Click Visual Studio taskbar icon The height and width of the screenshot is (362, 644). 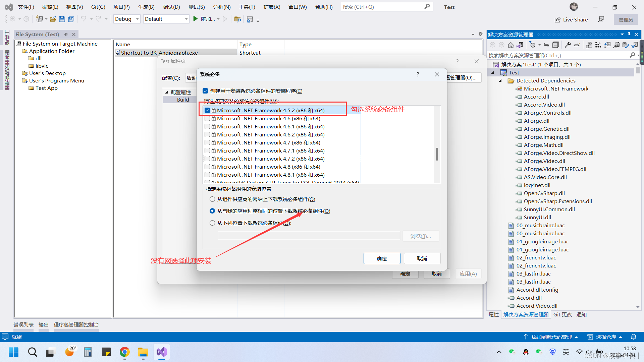[x=162, y=352]
